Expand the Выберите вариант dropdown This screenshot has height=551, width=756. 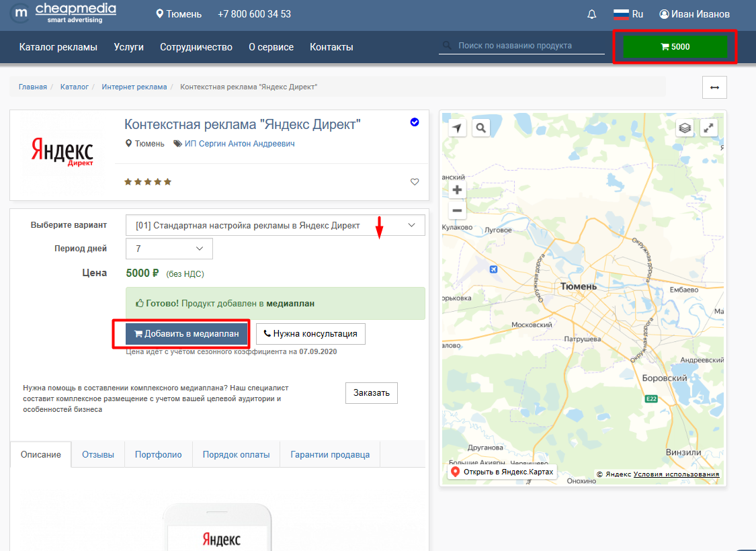[x=276, y=225]
